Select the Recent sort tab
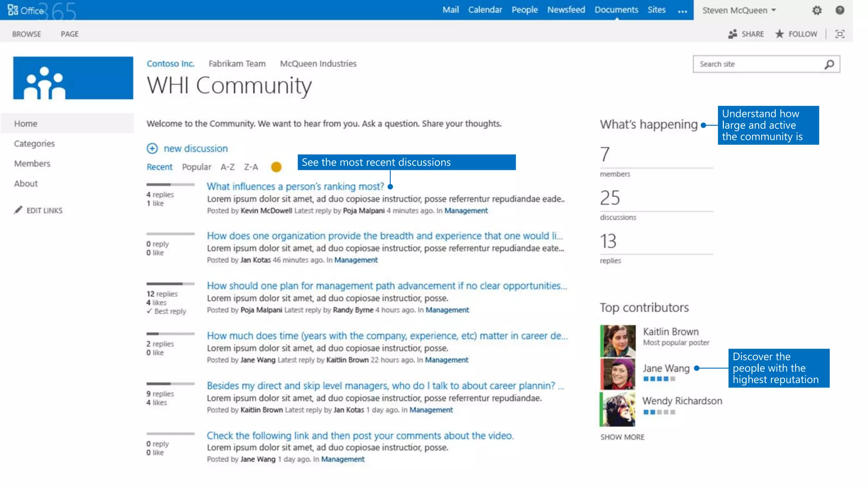The width and height of the screenshot is (868, 488). point(159,167)
